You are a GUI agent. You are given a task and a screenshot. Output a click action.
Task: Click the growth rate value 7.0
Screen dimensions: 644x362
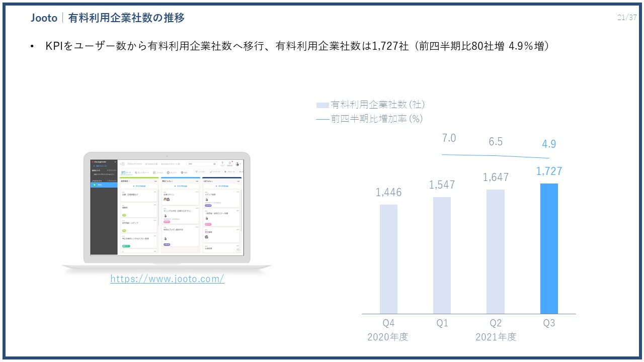click(449, 138)
